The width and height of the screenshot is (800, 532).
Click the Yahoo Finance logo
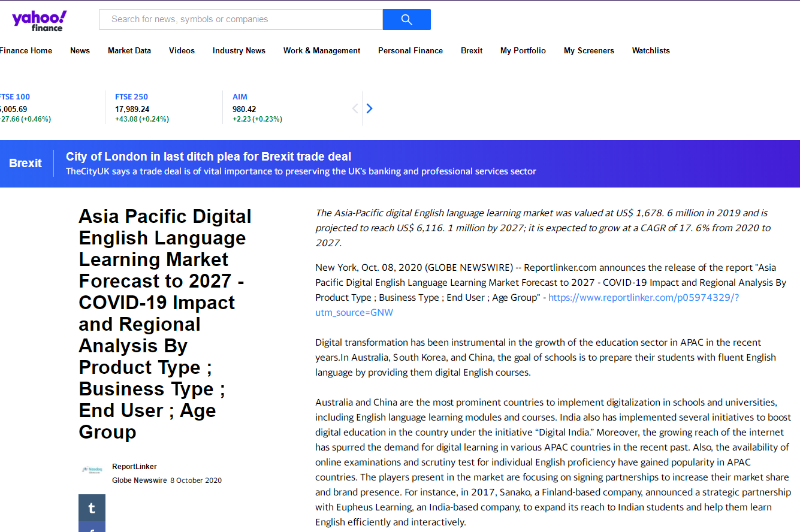39,20
